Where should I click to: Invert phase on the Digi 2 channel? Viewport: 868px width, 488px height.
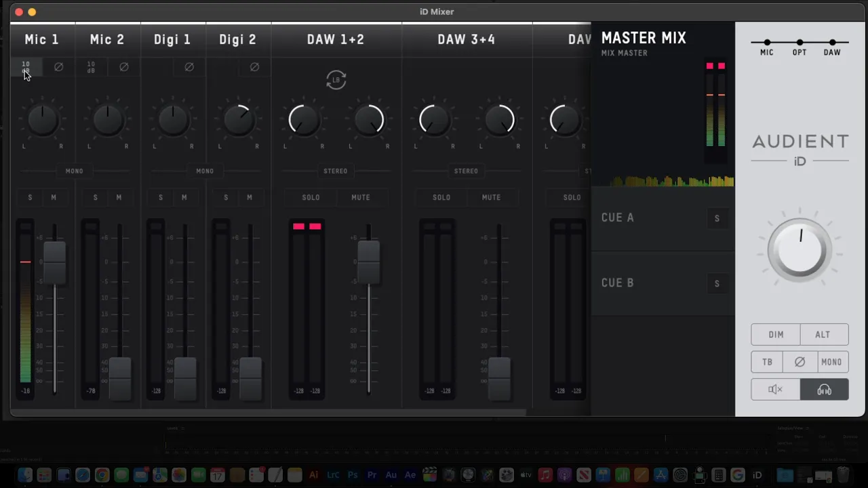pos(254,67)
